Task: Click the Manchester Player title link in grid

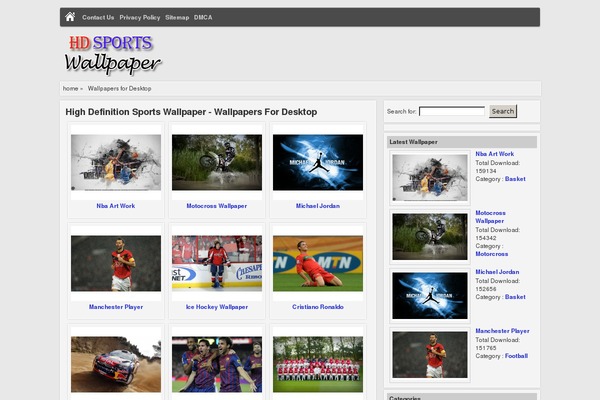Action: (116, 307)
